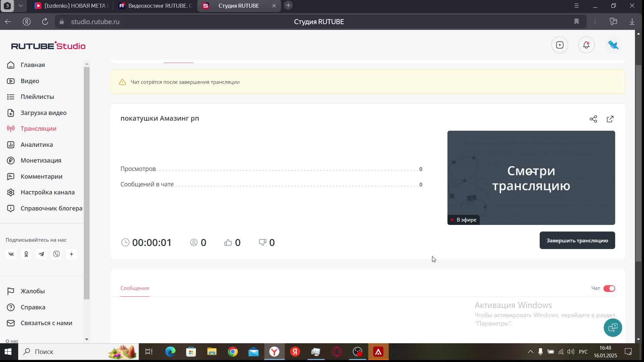The image size is (644, 362).
Task: Click the add content icon in header
Action: [x=559, y=45]
